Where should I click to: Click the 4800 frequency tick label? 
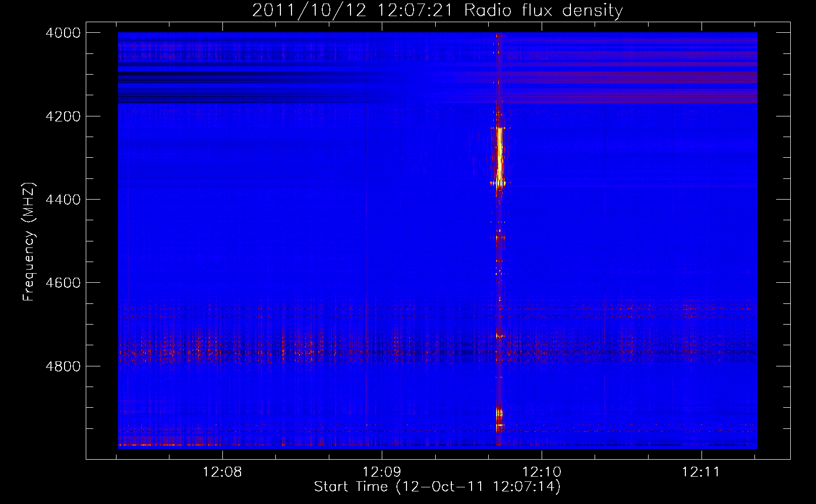tap(63, 366)
